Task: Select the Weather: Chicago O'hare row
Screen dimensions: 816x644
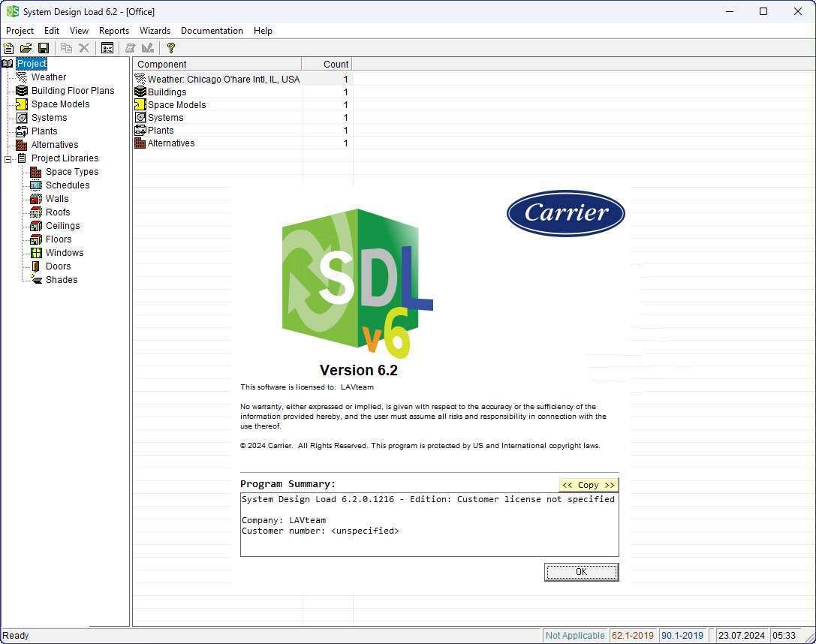Action: pyautogui.click(x=223, y=79)
